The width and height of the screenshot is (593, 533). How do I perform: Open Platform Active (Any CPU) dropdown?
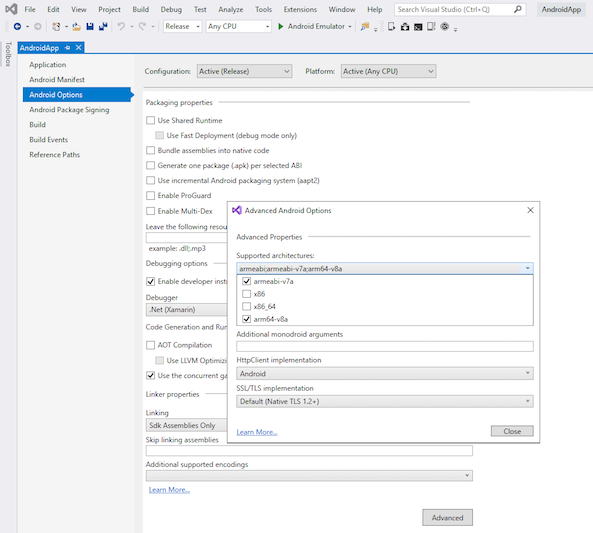point(388,71)
